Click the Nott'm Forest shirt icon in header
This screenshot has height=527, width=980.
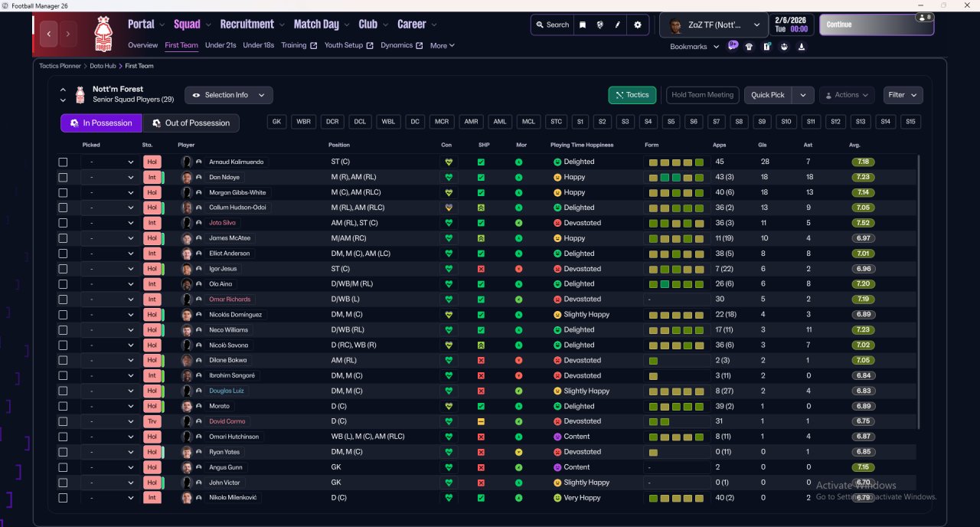[80, 95]
